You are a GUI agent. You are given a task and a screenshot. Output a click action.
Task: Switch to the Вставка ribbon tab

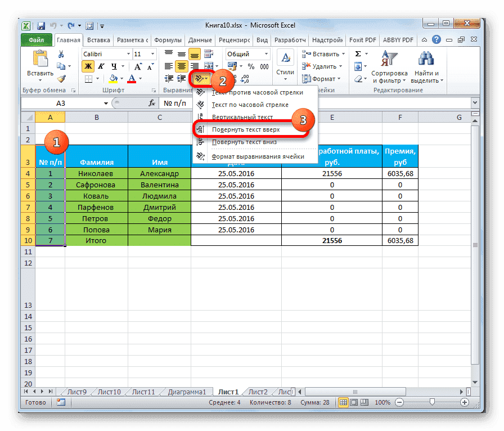[98, 40]
